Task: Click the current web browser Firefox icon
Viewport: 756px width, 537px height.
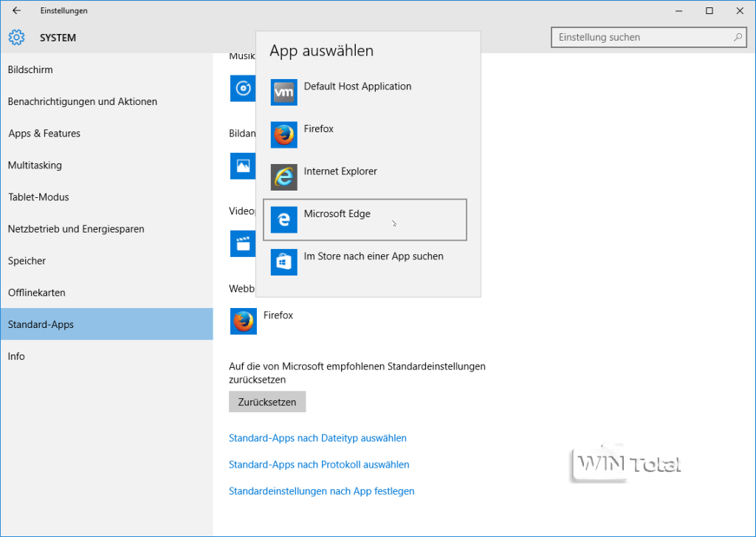Action: click(243, 321)
